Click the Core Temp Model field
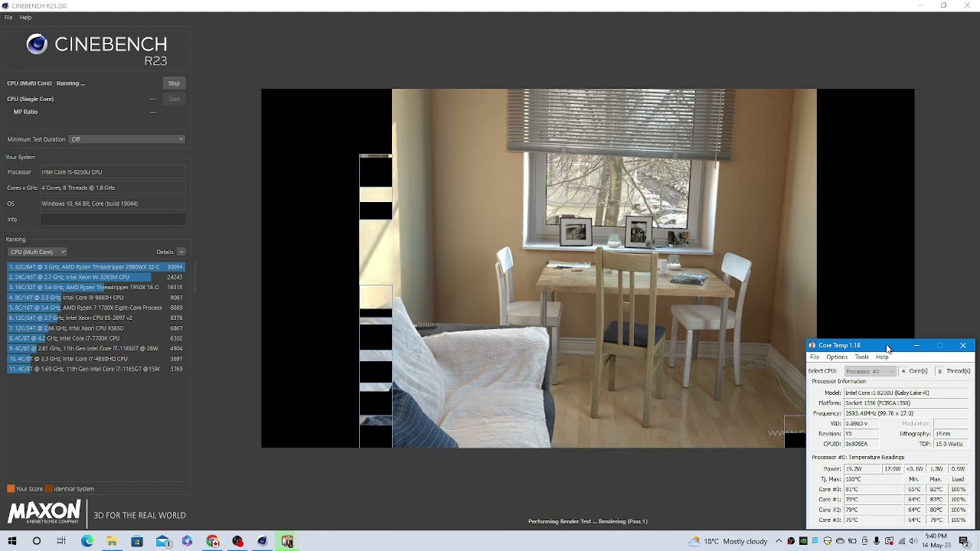Image resolution: width=980 pixels, height=551 pixels. coord(906,393)
